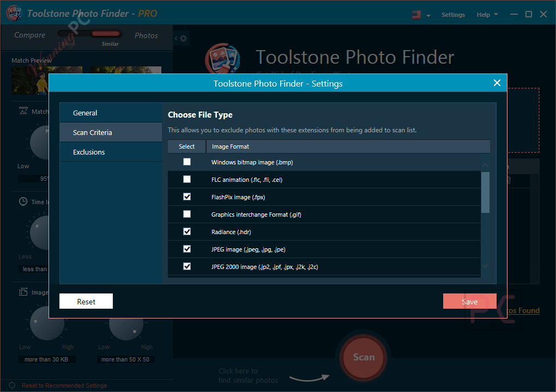The height and width of the screenshot is (392, 556).
Task: Switch to the Exclusions tab
Action: [111, 152]
